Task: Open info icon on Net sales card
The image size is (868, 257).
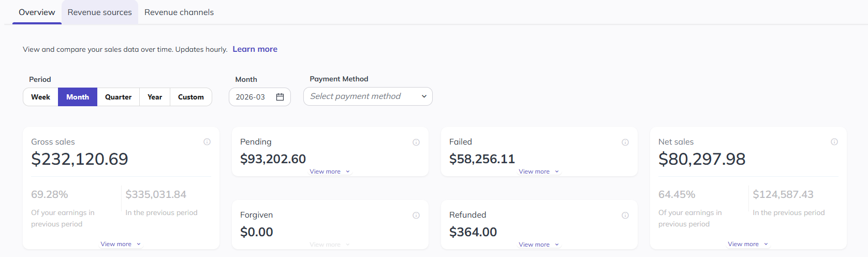Action: click(x=834, y=142)
